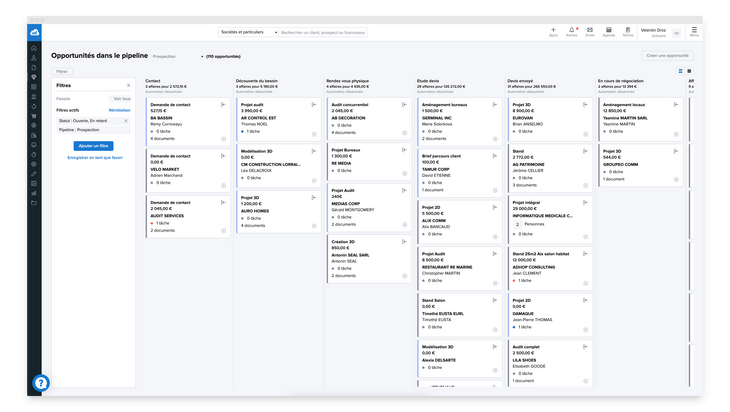Click the Filtrer button

(62, 72)
